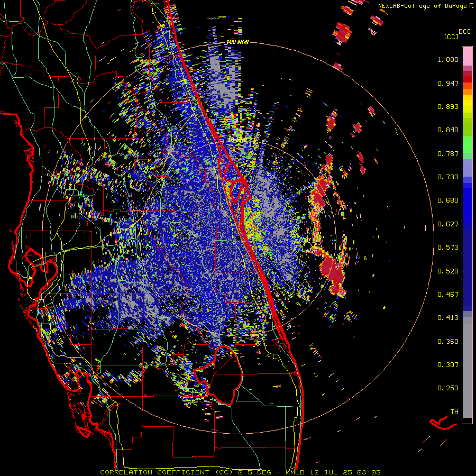Click the 0.360 scale value
476x476 pixels.
(448, 342)
